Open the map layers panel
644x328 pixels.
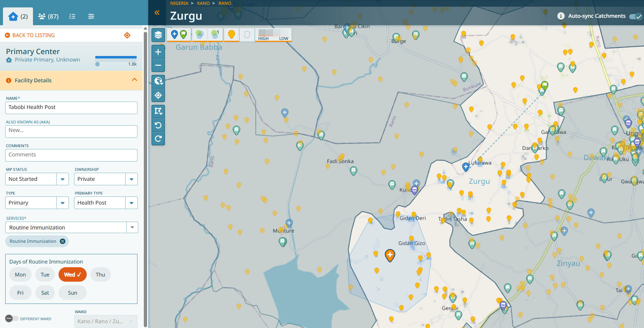[158, 35]
